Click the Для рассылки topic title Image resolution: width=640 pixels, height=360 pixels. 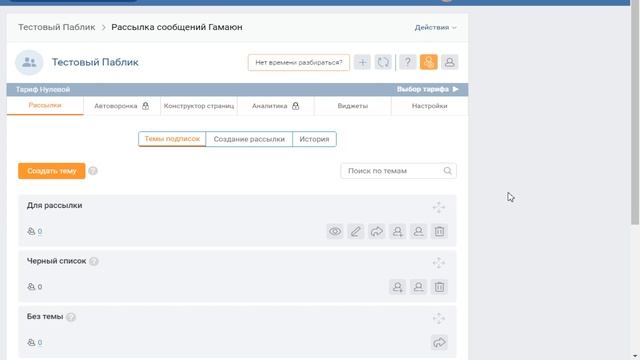[55, 205]
